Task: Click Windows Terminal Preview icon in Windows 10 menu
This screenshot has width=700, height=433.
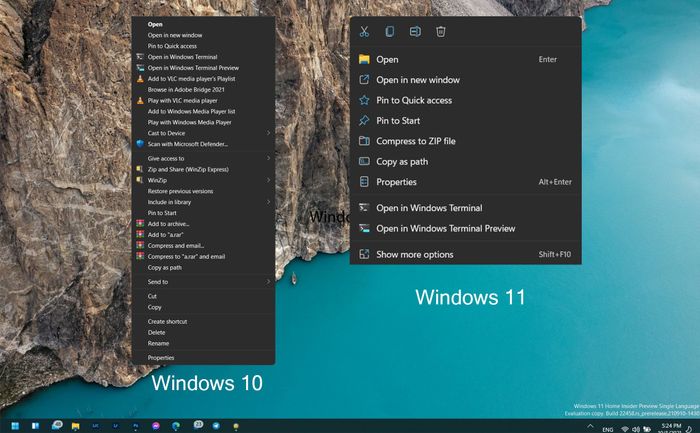Action: tap(140, 68)
